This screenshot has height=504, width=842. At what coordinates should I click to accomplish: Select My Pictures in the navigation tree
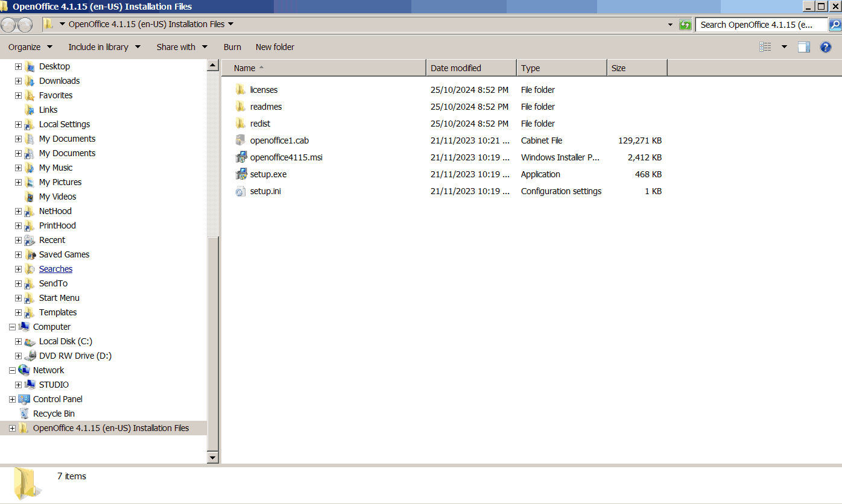[x=60, y=182]
